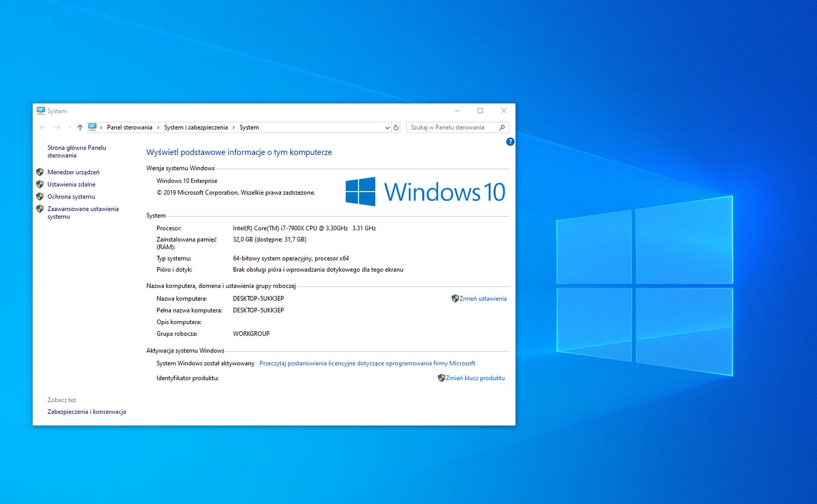The width and height of the screenshot is (817, 504).
Task: Open Menedżer urządzeń link
Action: pyautogui.click(x=73, y=172)
